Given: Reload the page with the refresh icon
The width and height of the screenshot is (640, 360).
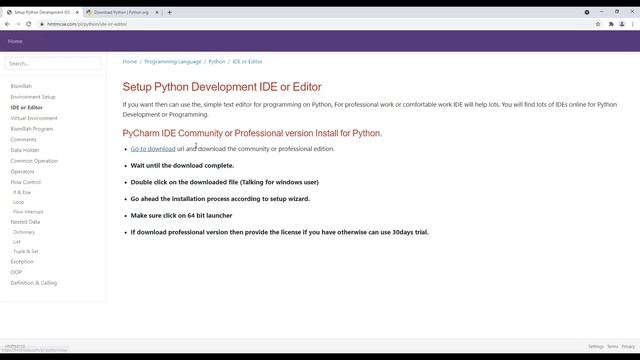Looking at the screenshot, I should coord(29,24).
